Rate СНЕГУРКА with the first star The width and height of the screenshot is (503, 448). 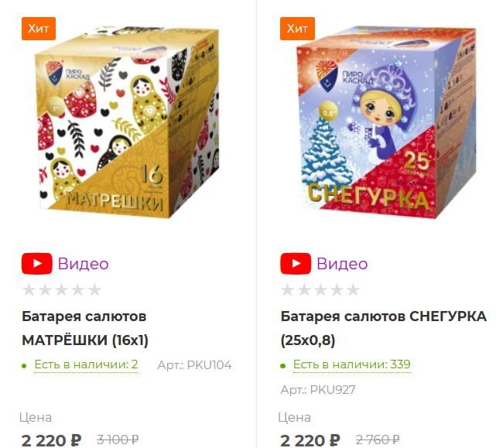[287, 290]
